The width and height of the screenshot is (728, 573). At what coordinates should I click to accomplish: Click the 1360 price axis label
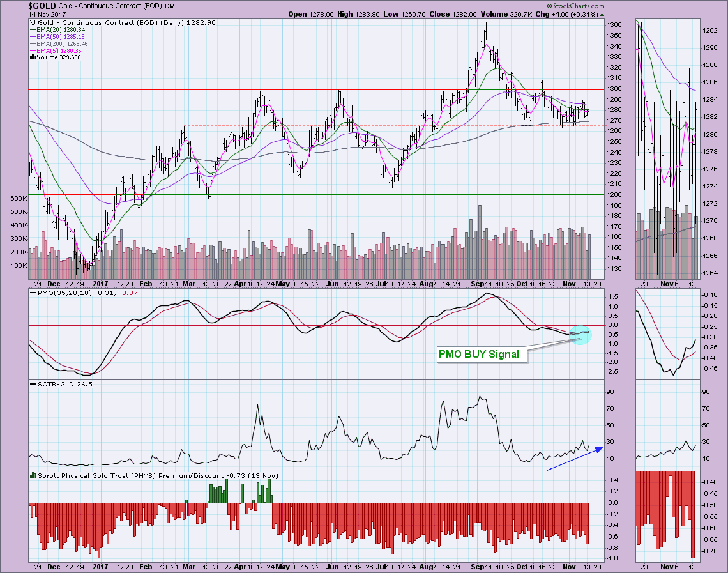click(614, 25)
